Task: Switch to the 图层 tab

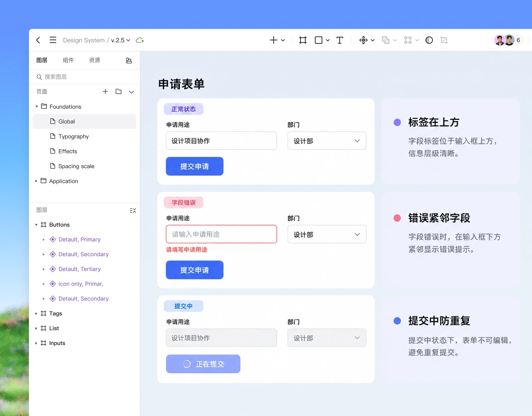Action: click(x=42, y=60)
